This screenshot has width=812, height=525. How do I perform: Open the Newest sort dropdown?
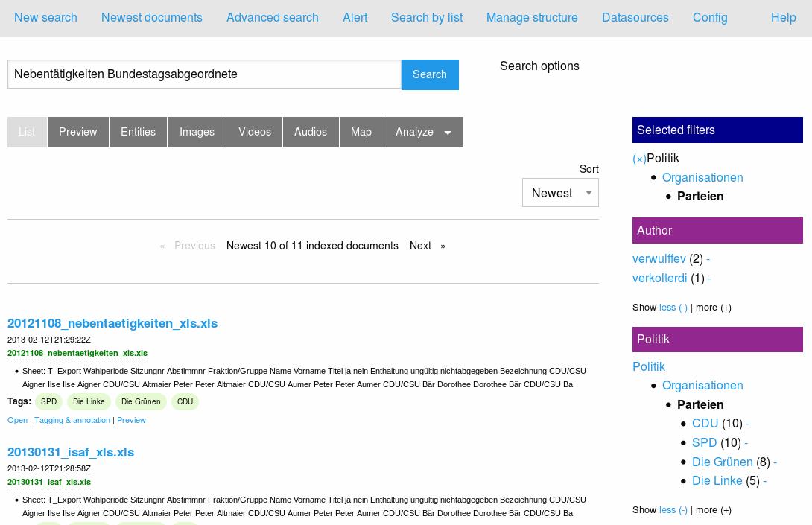pyautogui.click(x=560, y=193)
